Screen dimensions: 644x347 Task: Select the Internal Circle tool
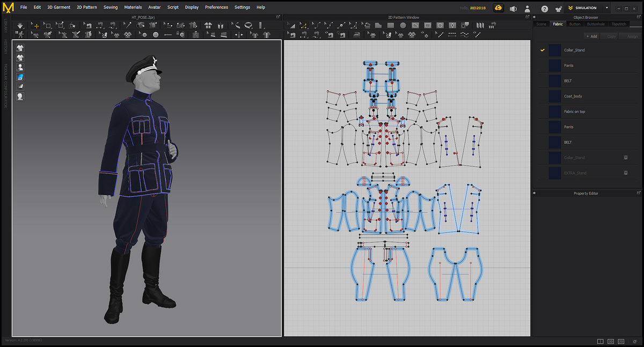coord(440,25)
